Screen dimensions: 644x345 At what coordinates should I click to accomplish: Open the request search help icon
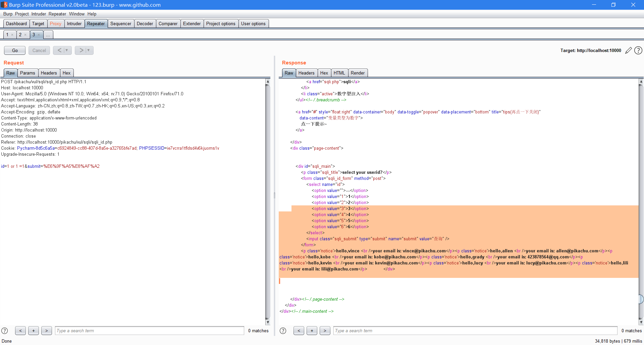5,331
